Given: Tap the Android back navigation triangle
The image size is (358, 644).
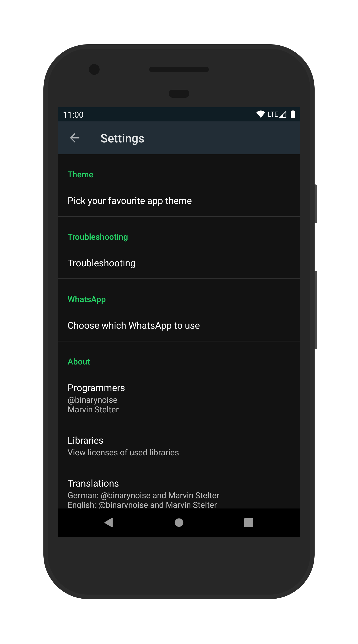Looking at the screenshot, I should (109, 522).
